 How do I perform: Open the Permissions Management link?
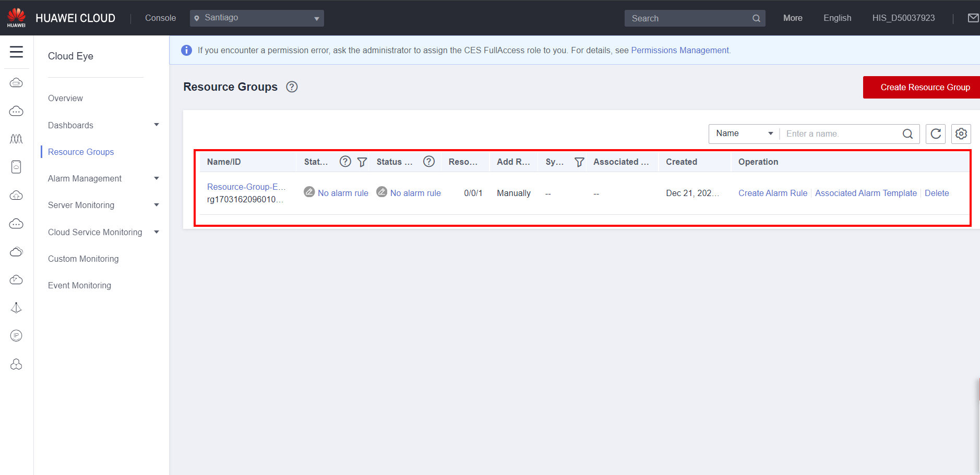coord(680,50)
